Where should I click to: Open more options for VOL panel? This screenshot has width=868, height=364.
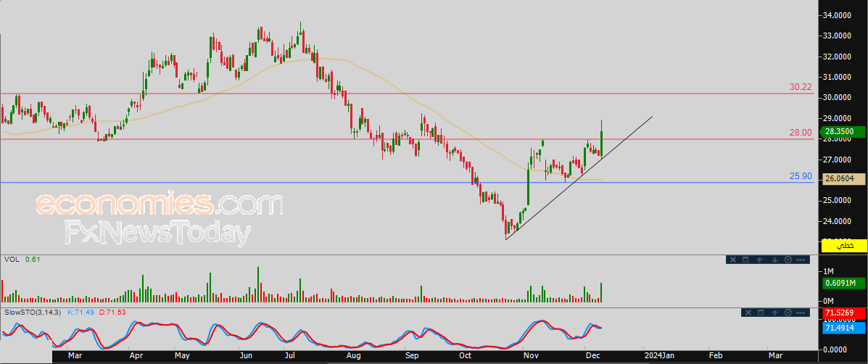click(801, 260)
